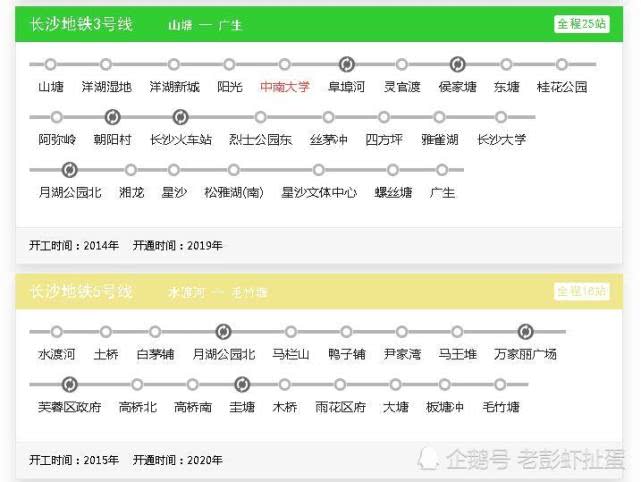Click the 水渡河 station circle marker
Screen dimensions: 641x482
[x=57, y=332]
